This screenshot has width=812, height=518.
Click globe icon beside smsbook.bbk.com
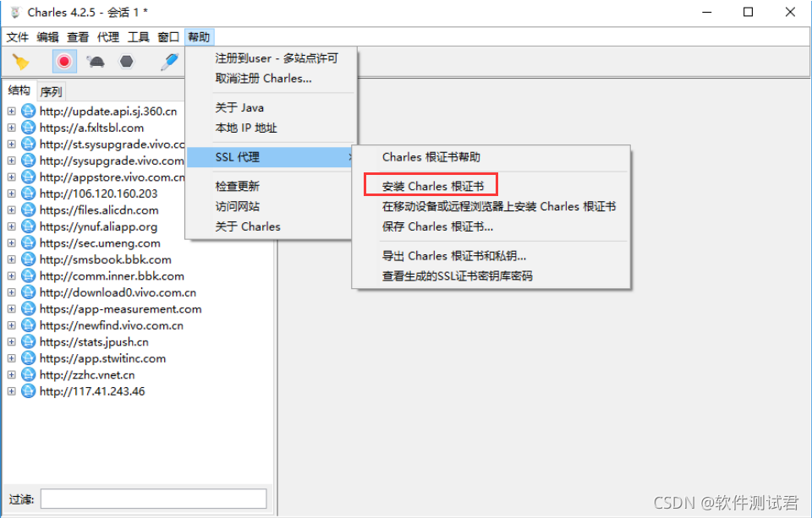click(x=29, y=259)
